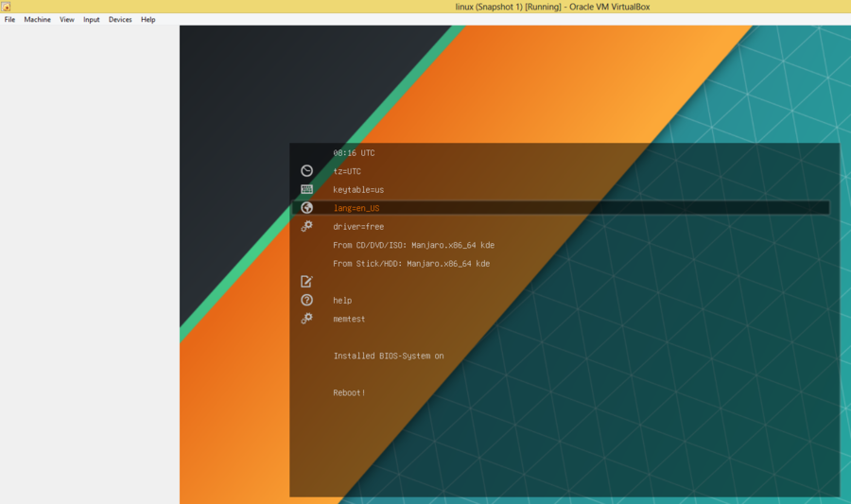Viewport: 851px width, 504px height.
Task: Click the gears icon beside memtest
Action: [306, 319]
